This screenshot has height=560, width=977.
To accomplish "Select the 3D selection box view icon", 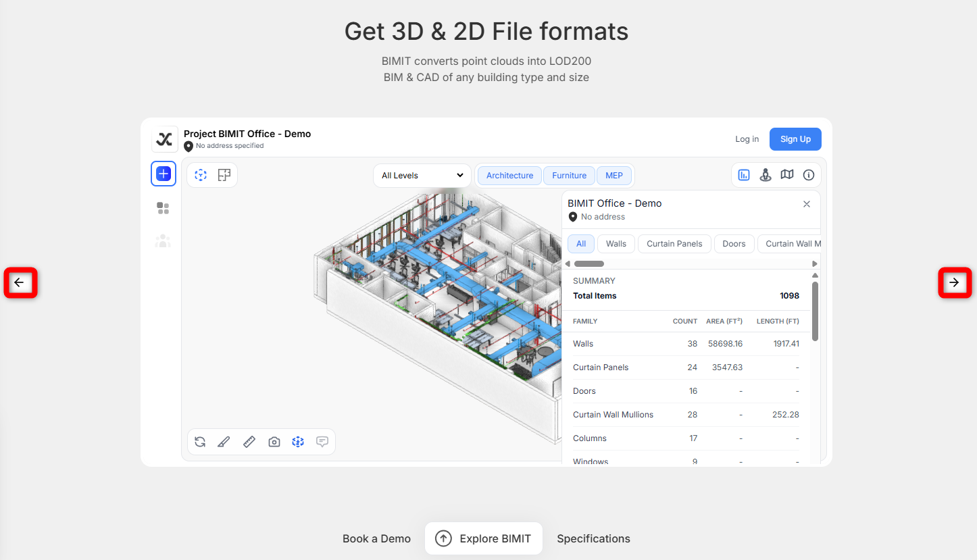I will click(x=201, y=175).
